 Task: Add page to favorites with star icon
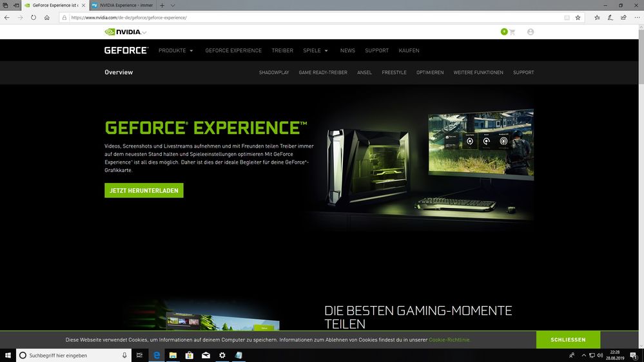[578, 17]
